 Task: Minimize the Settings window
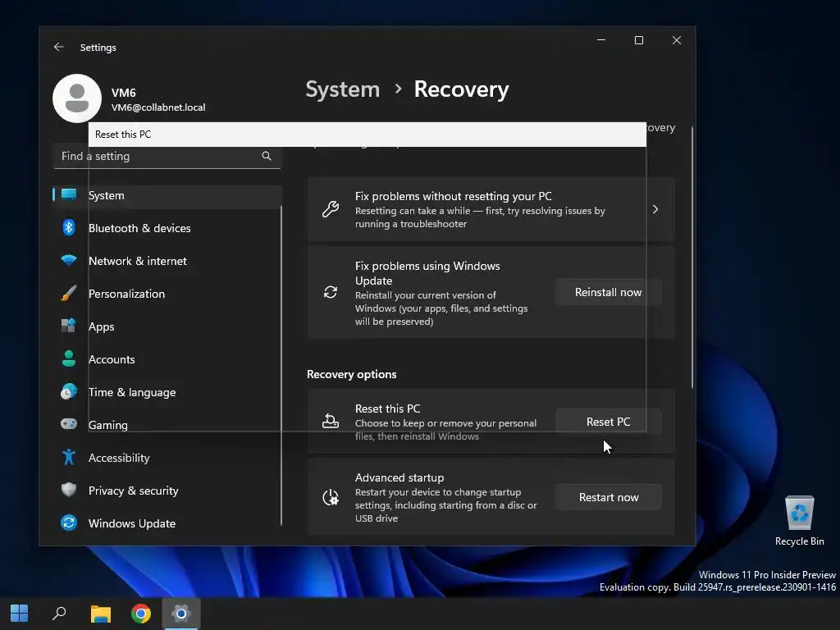click(x=601, y=40)
